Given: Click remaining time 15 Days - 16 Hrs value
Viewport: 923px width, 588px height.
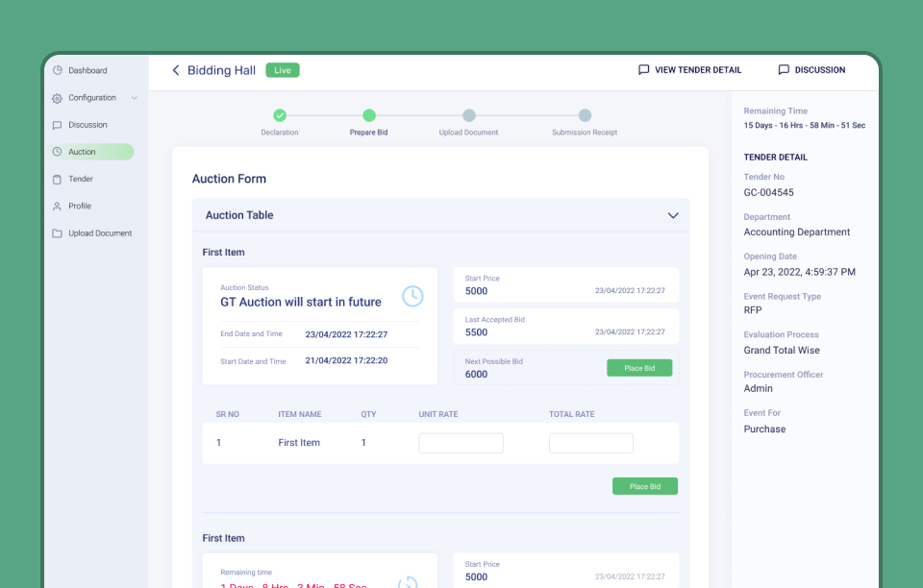Looking at the screenshot, I should 804,125.
